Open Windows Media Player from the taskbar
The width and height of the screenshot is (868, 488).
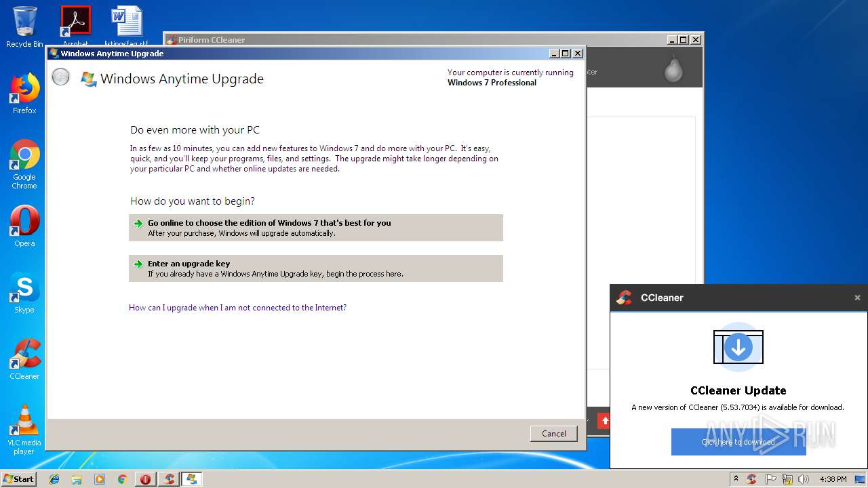tap(100, 479)
